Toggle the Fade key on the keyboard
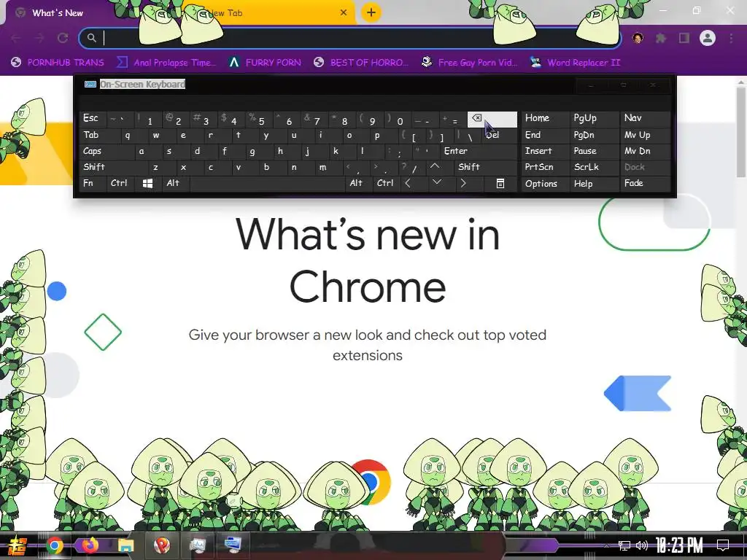Screen dimensions: 747x560 [645, 183]
